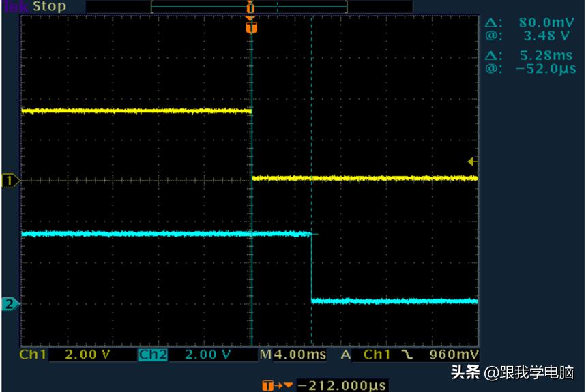The width and height of the screenshot is (586, 392).
Task: Select the Ch1 channel label
Action: pyautogui.click(x=33, y=355)
